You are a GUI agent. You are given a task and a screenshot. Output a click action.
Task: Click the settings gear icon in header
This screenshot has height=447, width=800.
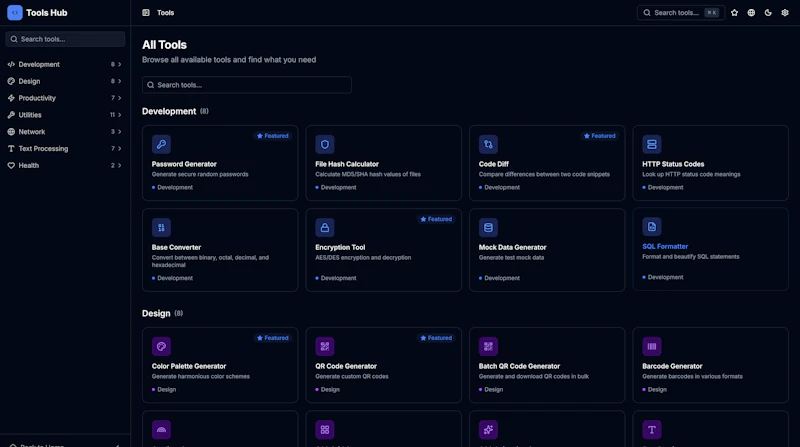pyautogui.click(x=785, y=13)
